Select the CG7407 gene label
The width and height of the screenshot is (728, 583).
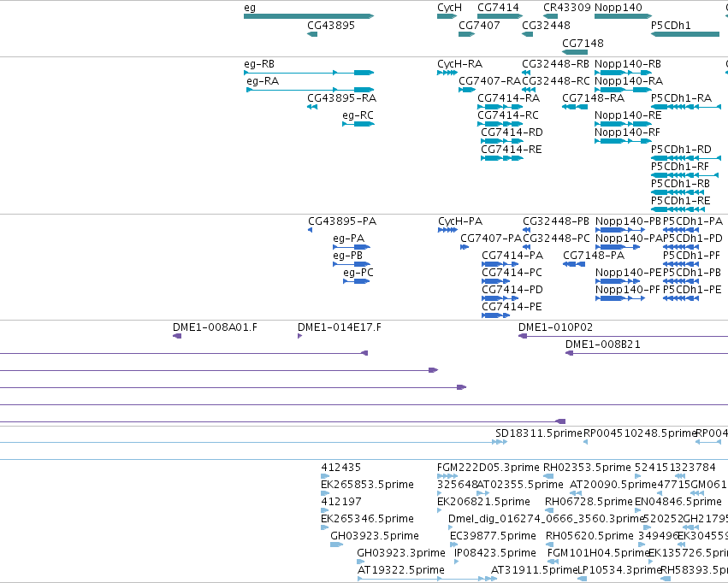pyautogui.click(x=479, y=26)
